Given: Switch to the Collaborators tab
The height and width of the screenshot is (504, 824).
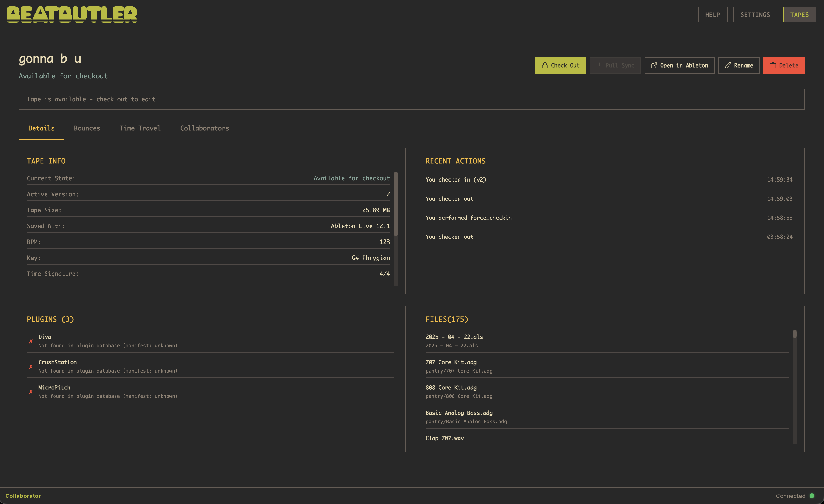Looking at the screenshot, I should click(x=204, y=128).
